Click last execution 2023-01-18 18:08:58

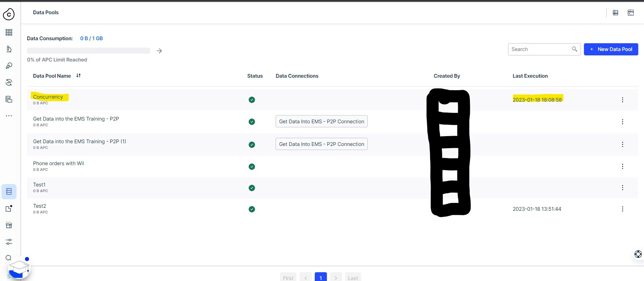537,100
